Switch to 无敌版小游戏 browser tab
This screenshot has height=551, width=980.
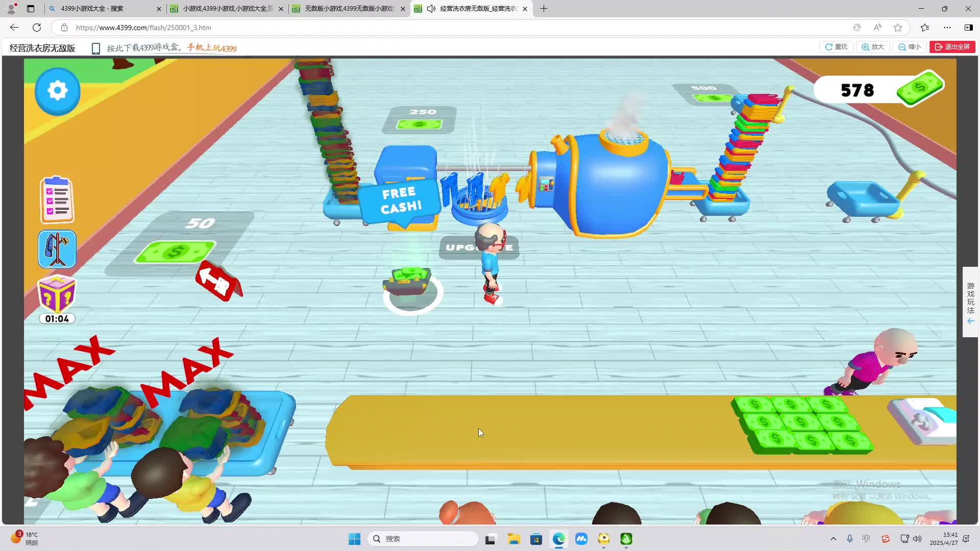349,9
